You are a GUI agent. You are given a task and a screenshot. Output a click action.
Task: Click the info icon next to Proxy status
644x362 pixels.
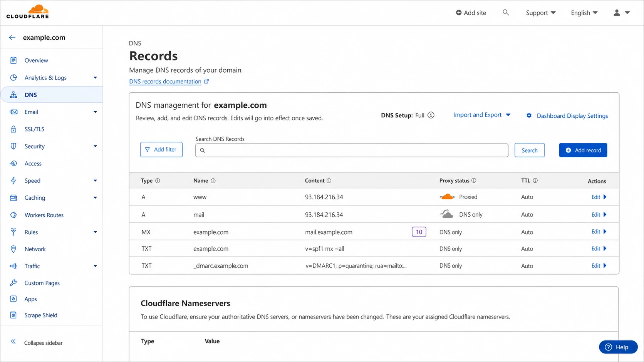click(474, 180)
